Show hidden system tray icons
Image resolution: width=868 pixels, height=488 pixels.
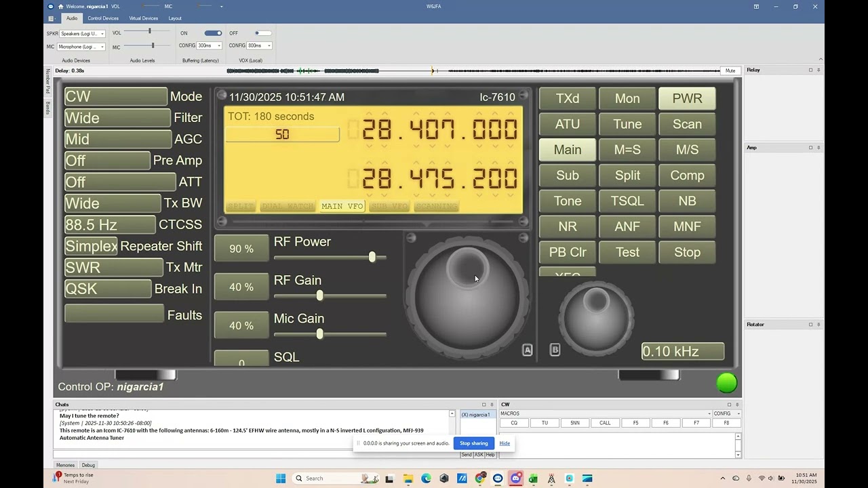click(722, 479)
